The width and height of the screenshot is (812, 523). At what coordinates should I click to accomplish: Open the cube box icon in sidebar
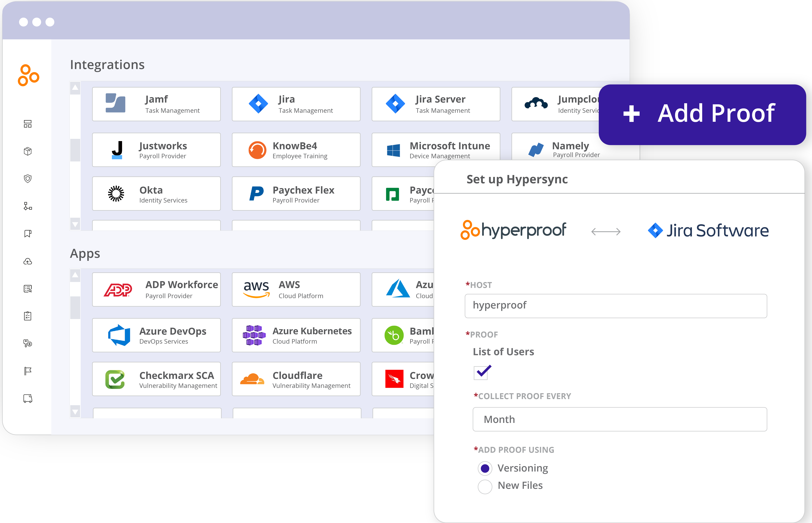click(x=28, y=151)
